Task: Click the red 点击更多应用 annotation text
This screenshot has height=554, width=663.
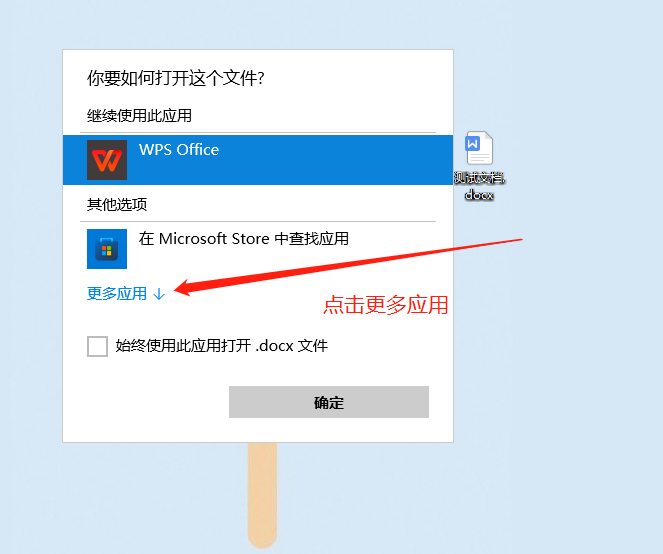Action: pyautogui.click(x=385, y=305)
